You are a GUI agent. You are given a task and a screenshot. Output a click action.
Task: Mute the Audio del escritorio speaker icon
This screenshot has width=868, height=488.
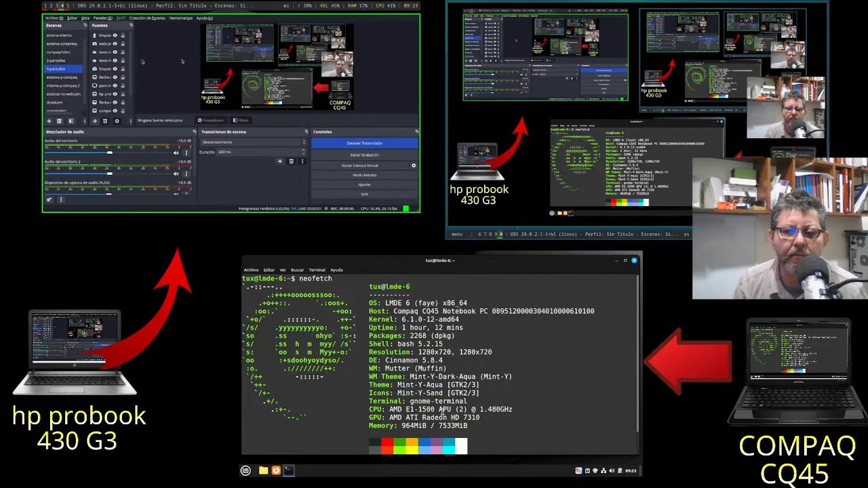pos(176,152)
